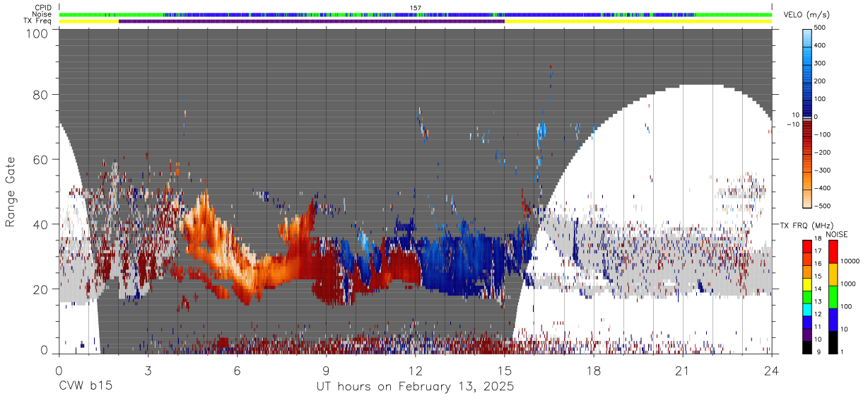This screenshot has width=868, height=401.
Task: Click the 10000 tick on NOISE legend
Action: (850, 261)
